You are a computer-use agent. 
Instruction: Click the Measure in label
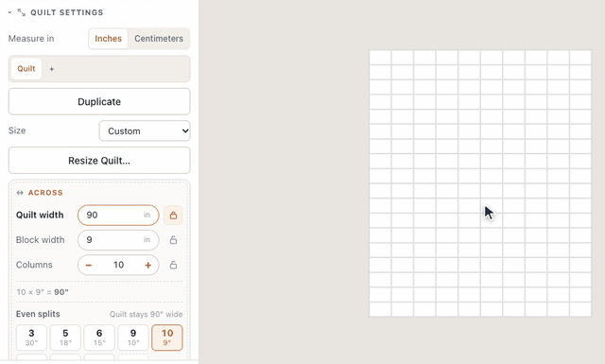pyautogui.click(x=31, y=39)
